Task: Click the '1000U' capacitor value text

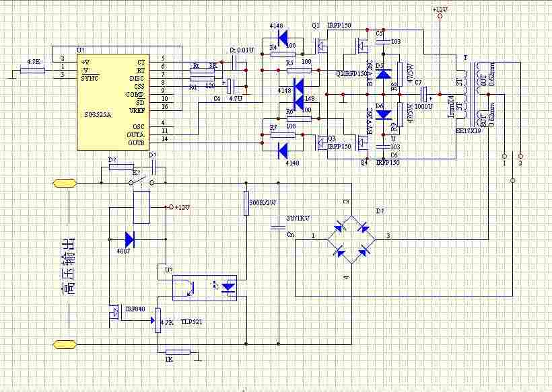Action: point(424,106)
